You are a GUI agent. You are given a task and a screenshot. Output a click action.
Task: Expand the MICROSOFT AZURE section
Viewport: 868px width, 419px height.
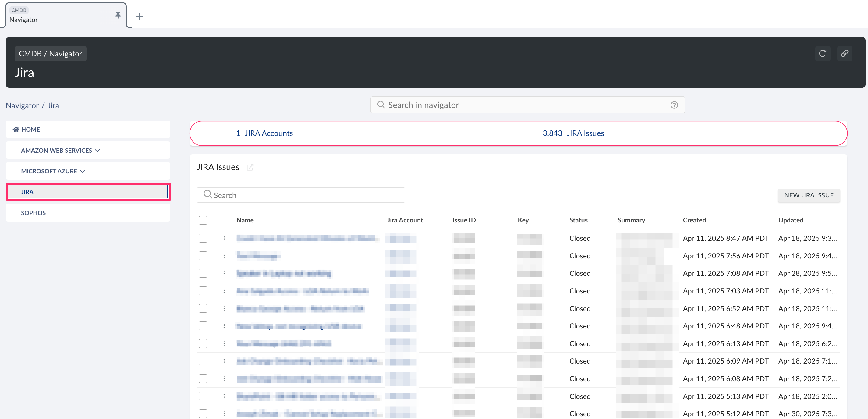(83, 171)
